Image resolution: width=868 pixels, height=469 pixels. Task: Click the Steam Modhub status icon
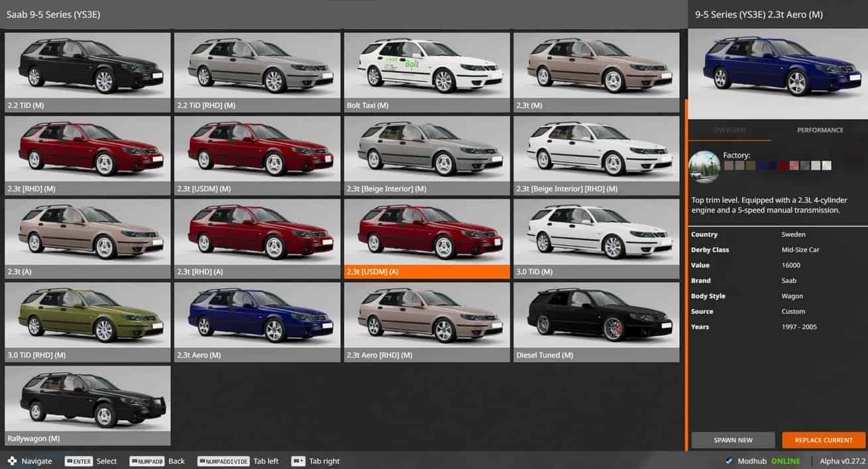(730, 461)
